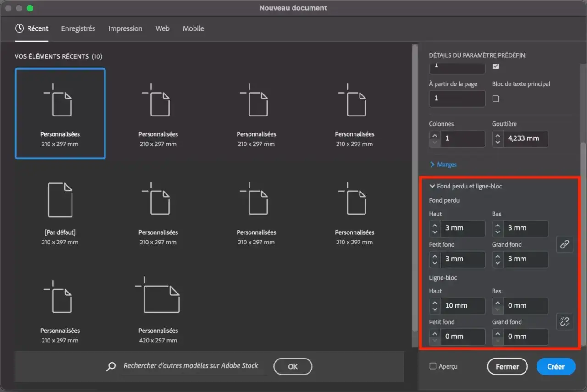
Task: Click the Colonnes value field
Action: 462,138
